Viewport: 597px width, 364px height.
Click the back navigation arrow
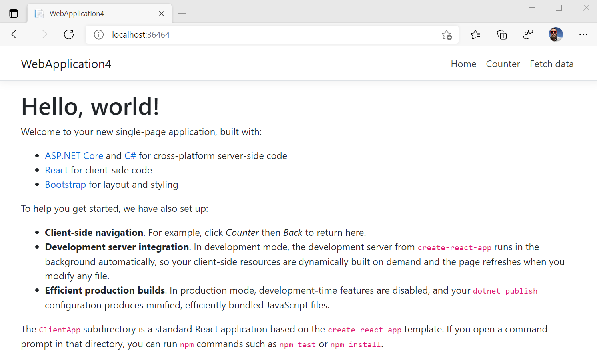16,34
